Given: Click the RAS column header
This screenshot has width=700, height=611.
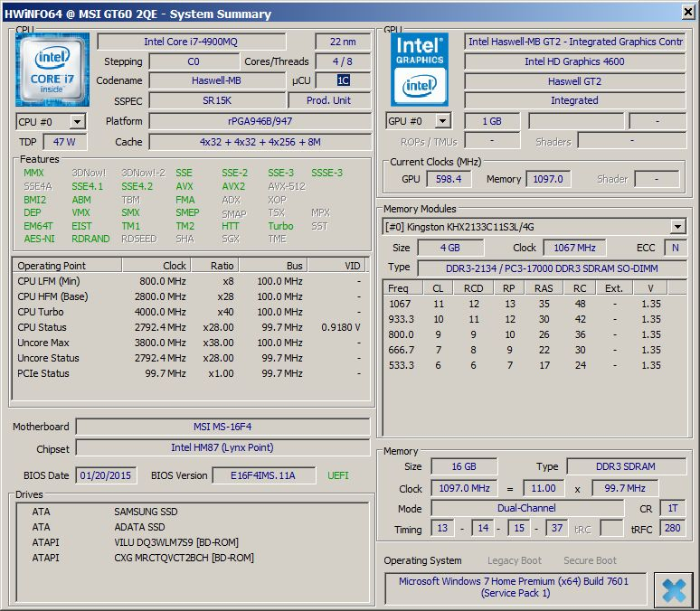Looking at the screenshot, I should 544,288.
